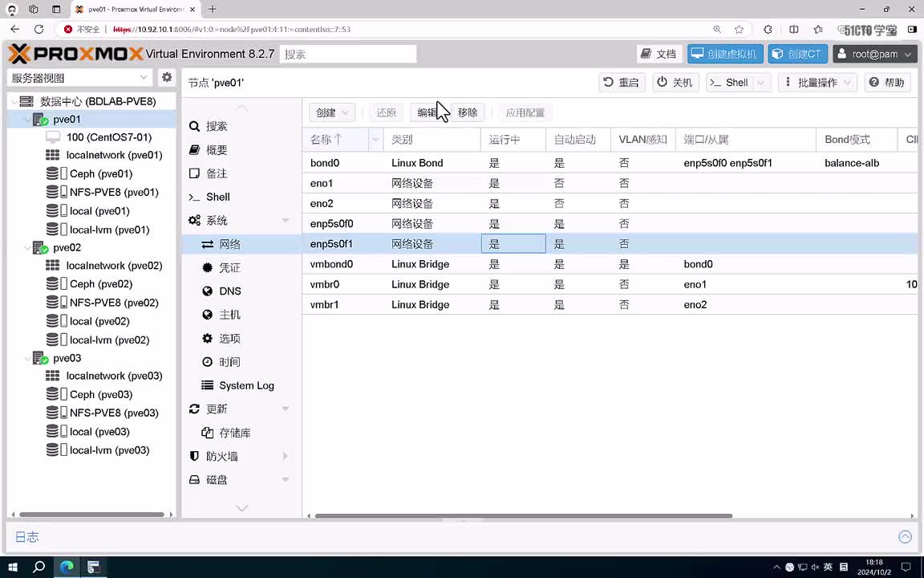Open new browser tab
Screen dimensions: 924x578
coord(213,9)
